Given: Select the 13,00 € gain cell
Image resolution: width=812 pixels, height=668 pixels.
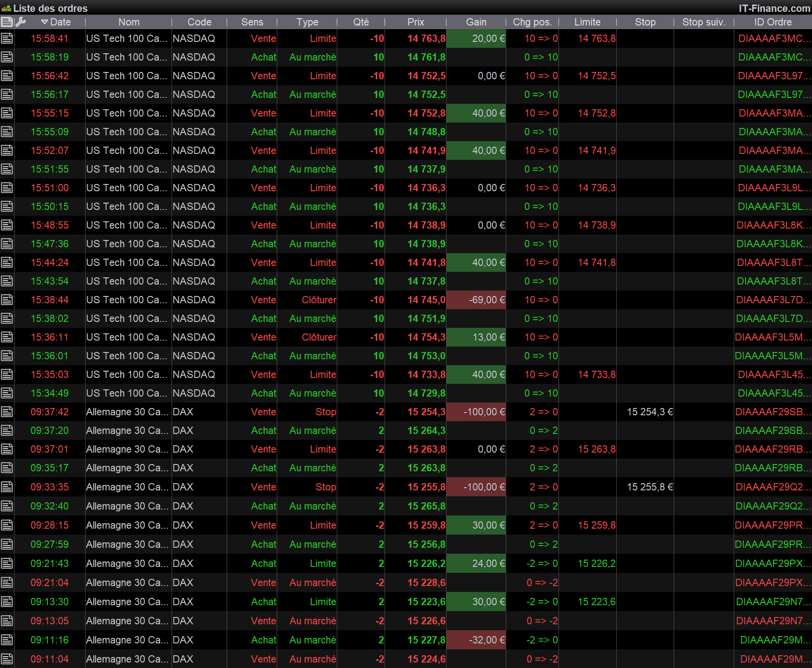Looking at the screenshot, I should tap(476, 337).
